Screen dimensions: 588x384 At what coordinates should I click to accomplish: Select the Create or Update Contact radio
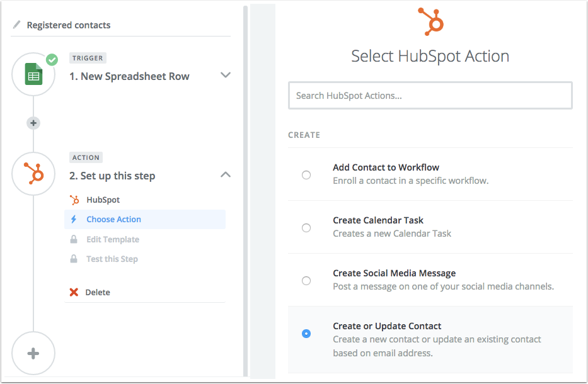pyautogui.click(x=306, y=334)
